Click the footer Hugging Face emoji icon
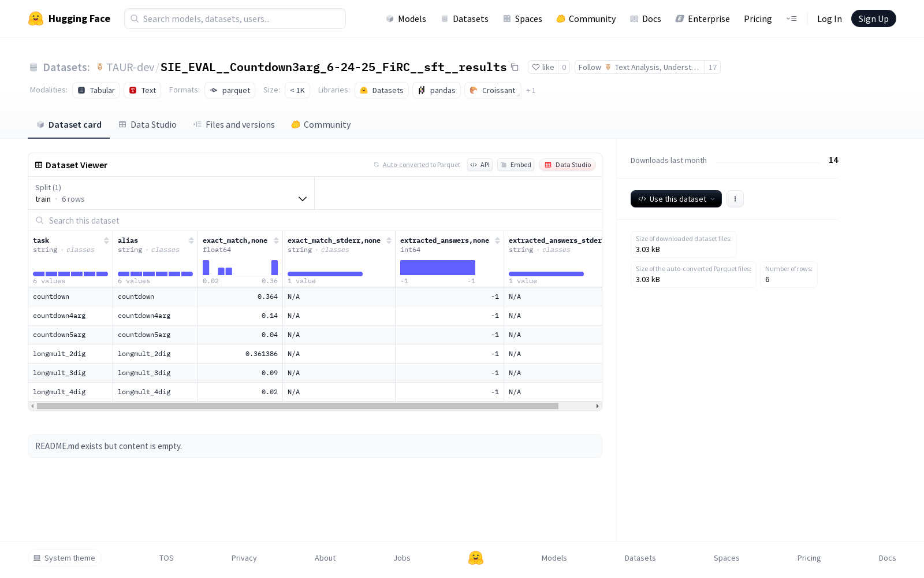Screen dimensions: 924x578 (x=476, y=558)
